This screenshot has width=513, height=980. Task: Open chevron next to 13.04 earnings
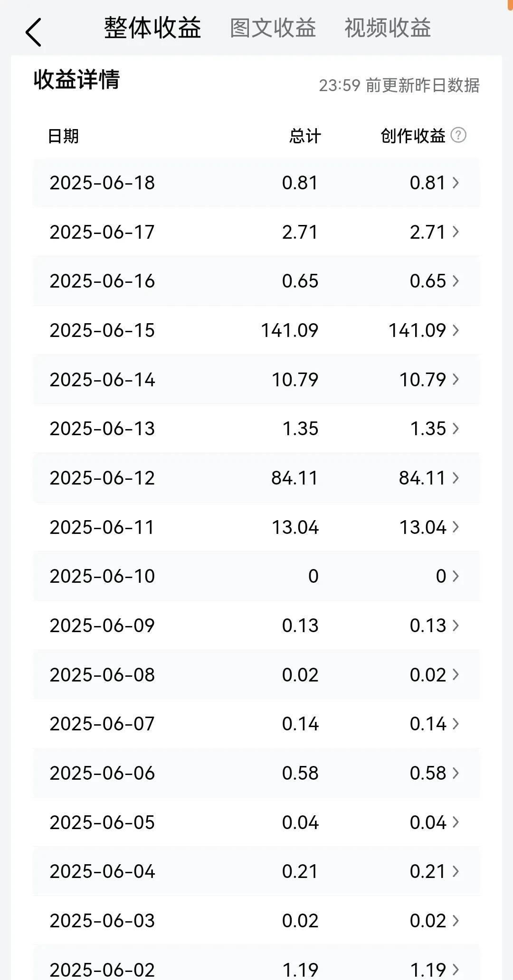coord(456,527)
